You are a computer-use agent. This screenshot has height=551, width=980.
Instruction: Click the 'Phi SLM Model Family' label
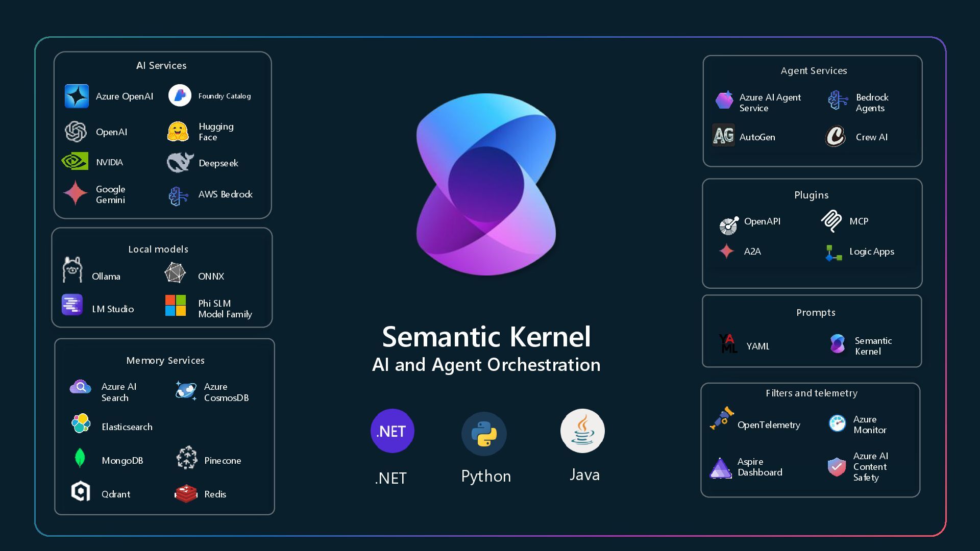(225, 309)
